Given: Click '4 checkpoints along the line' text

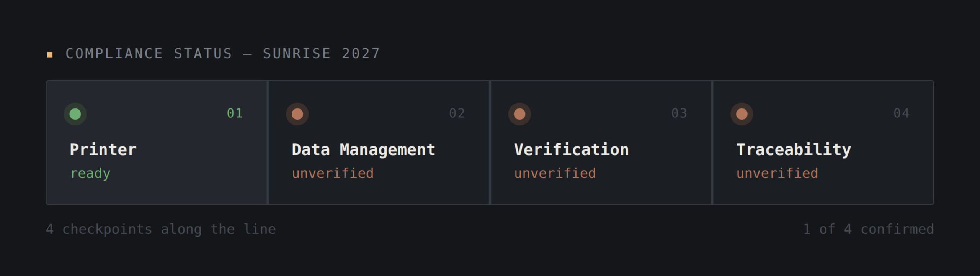Looking at the screenshot, I should (x=161, y=229).
